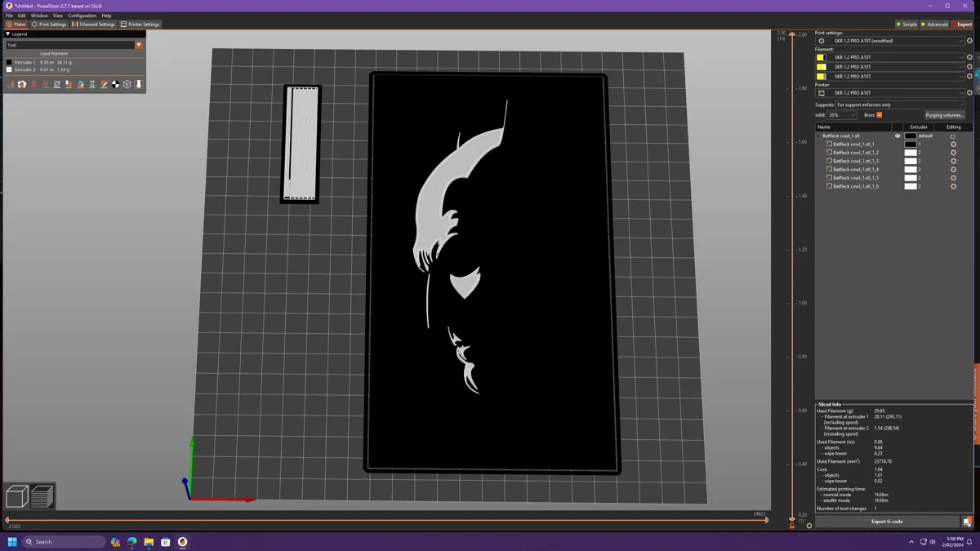Open third filament preset gear icon
Image resolution: width=980 pixels, height=551 pixels.
click(x=969, y=77)
